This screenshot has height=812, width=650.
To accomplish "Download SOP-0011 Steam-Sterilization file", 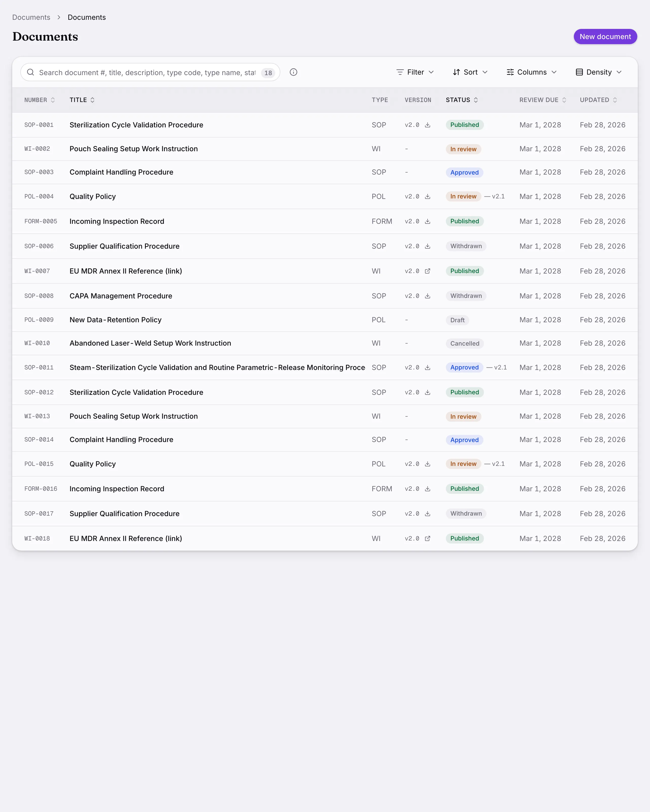I will [427, 368].
